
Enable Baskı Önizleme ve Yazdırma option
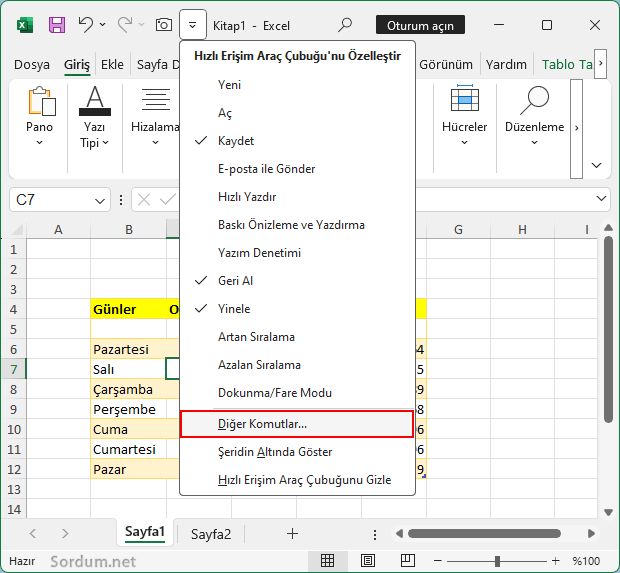297,225
